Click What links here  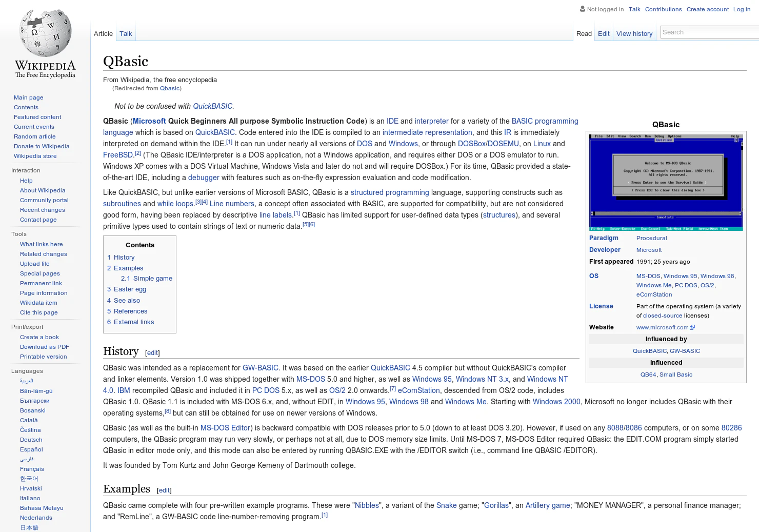point(41,244)
